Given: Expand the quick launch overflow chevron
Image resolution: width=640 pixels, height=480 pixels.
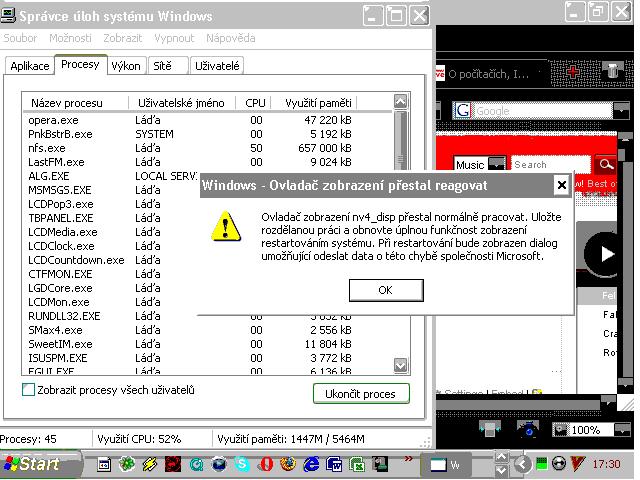Looking at the screenshot, I should click(408, 459).
